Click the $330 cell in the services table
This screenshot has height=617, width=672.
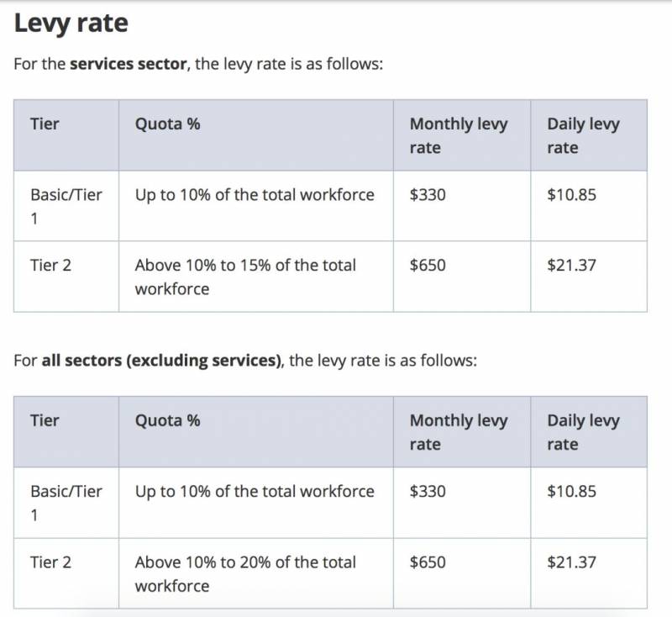point(428,195)
